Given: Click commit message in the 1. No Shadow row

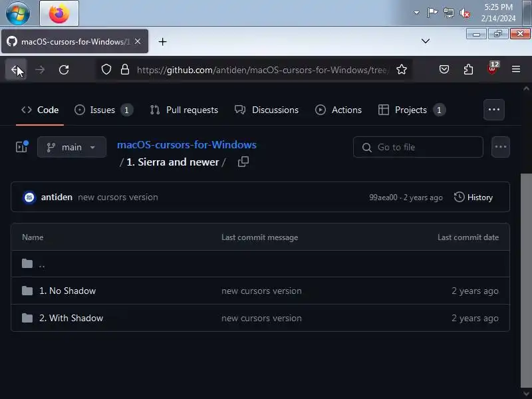Looking at the screenshot, I should click(x=261, y=291).
